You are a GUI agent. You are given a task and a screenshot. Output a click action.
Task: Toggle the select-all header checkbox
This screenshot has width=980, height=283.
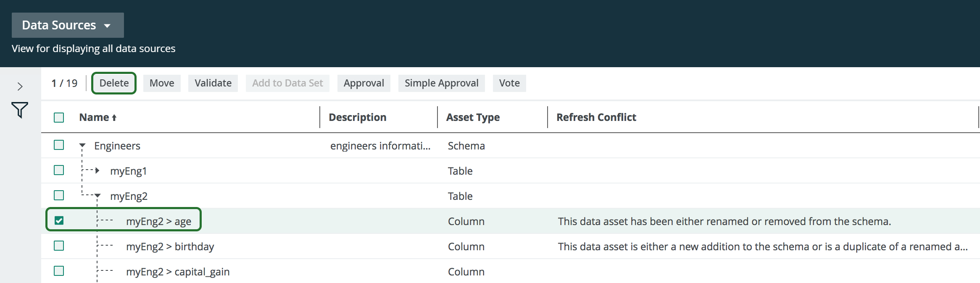[x=59, y=118]
